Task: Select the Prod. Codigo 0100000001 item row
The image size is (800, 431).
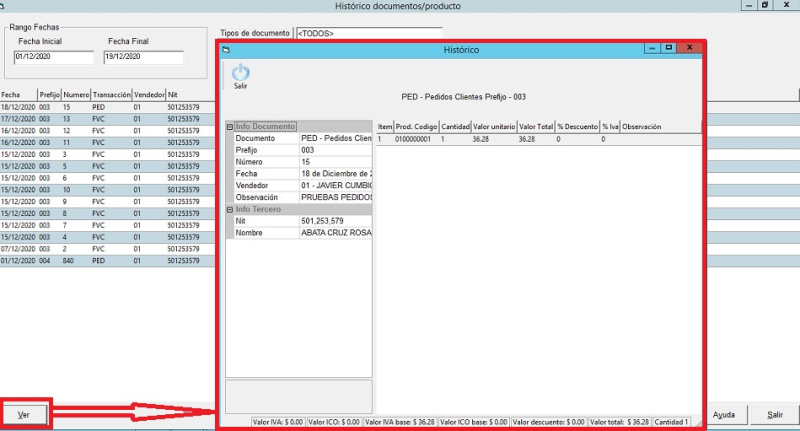Action: tap(413, 140)
